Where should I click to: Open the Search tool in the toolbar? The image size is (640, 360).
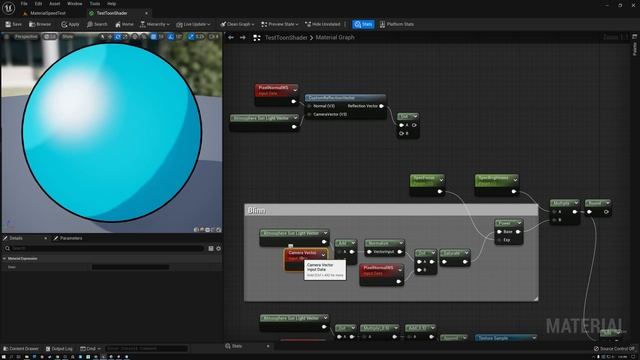97,24
